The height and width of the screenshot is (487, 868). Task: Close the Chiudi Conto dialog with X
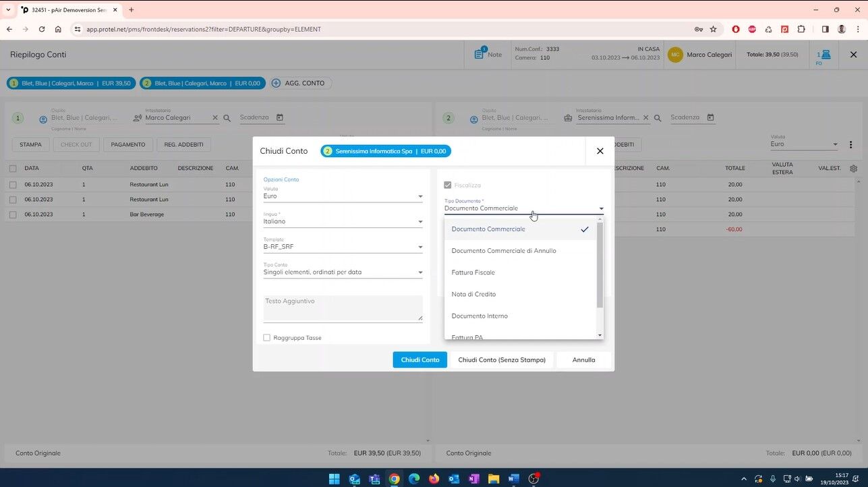(x=600, y=151)
